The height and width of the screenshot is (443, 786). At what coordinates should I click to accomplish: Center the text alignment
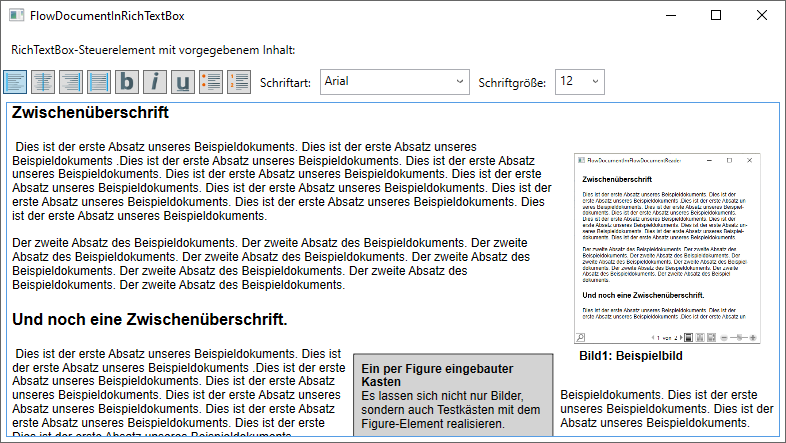(x=43, y=82)
